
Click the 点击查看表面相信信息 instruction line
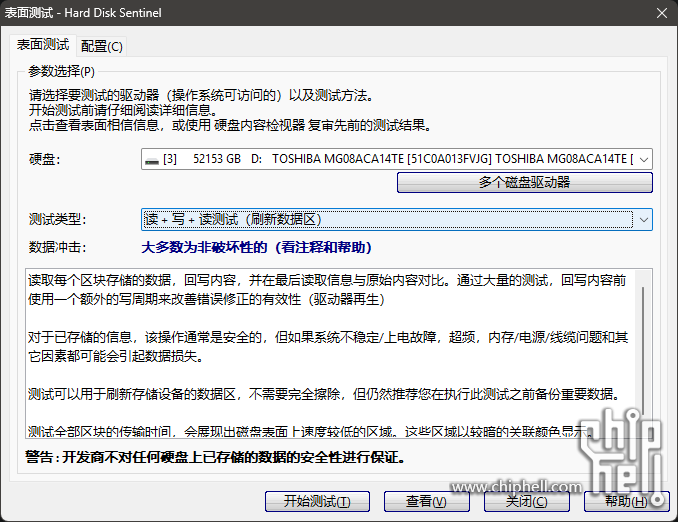(x=230, y=125)
